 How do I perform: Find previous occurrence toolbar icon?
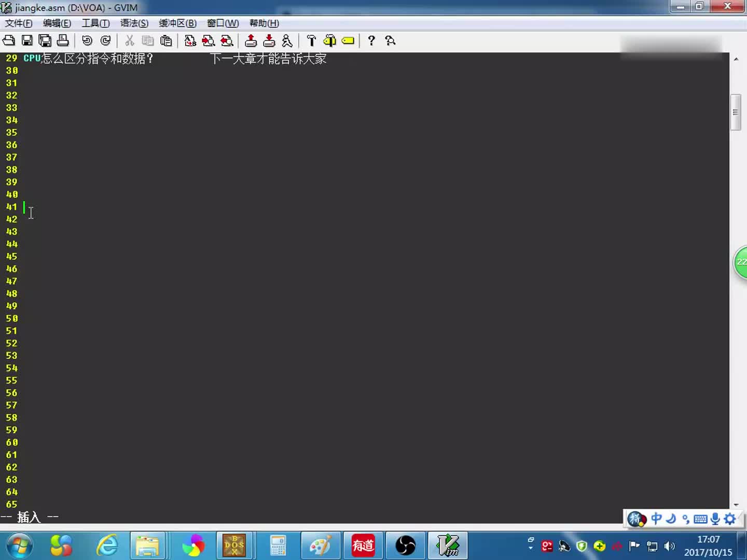coord(227,40)
